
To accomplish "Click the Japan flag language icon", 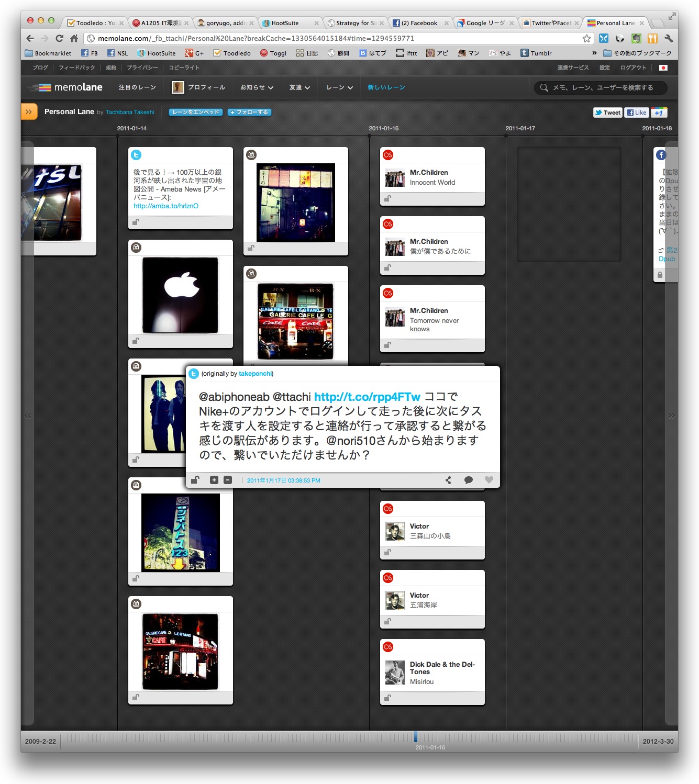I will 663,68.
